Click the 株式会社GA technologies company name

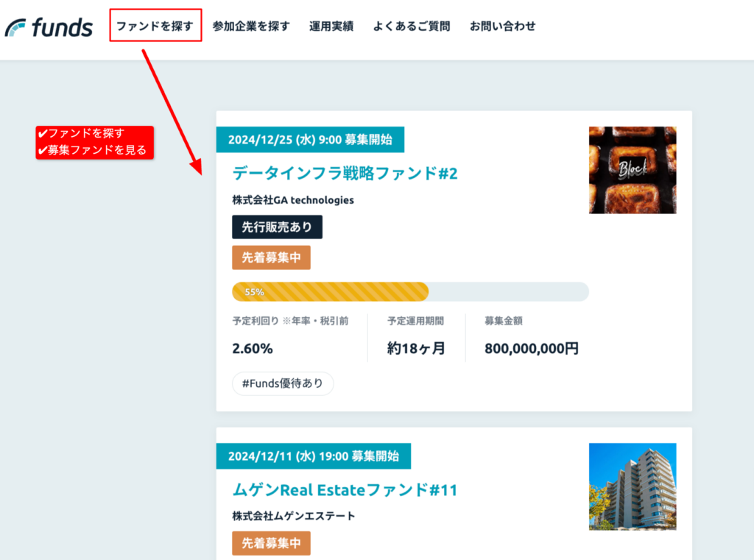tap(292, 200)
